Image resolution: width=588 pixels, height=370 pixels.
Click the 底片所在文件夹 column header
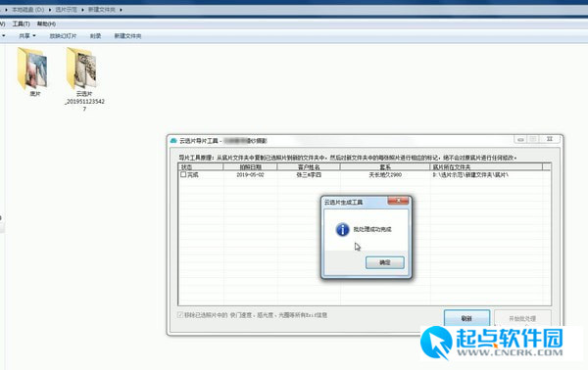[486, 167]
